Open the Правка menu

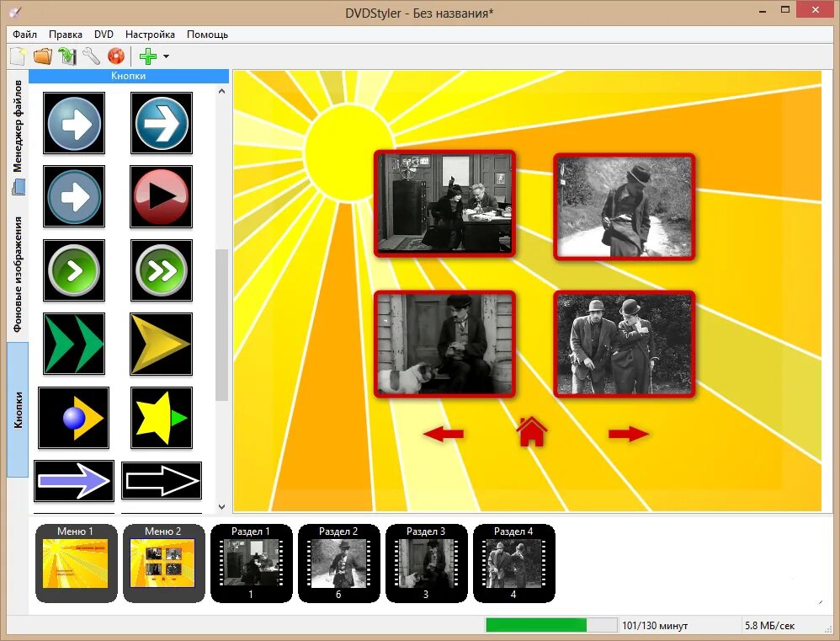[x=66, y=35]
